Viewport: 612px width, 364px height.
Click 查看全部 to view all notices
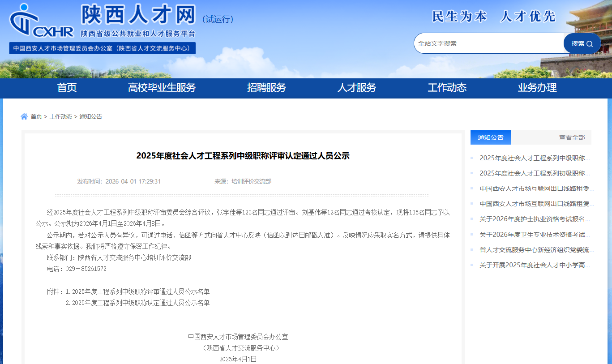click(x=572, y=137)
